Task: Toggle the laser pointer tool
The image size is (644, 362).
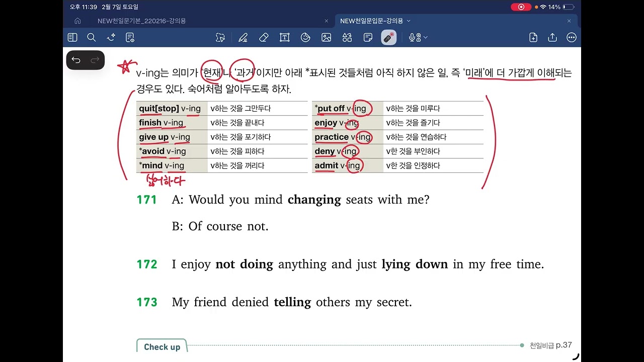Action: point(389,37)
